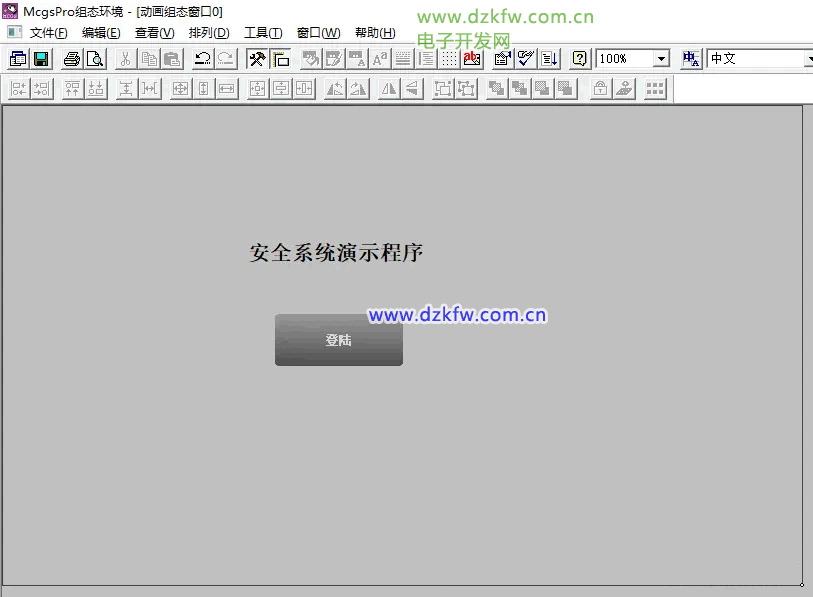Open the properties icon next to checkmark
813x597 pixels.
[x=503, y=59]
